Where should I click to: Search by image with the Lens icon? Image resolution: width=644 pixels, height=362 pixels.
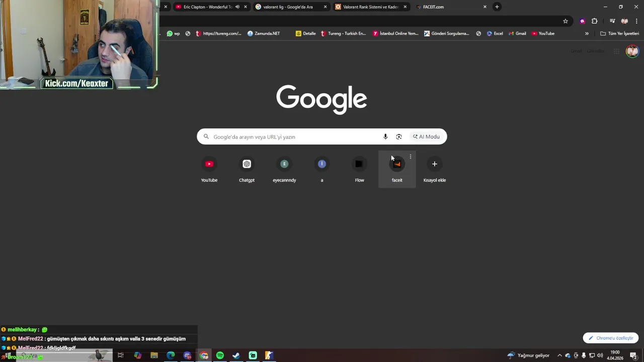pos(399,137)
